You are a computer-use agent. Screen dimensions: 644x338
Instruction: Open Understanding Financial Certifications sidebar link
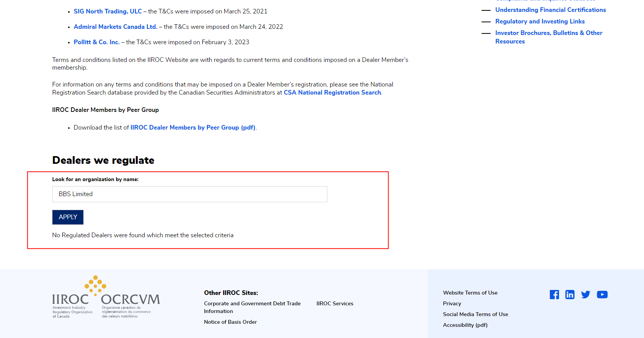pos(551,10)
